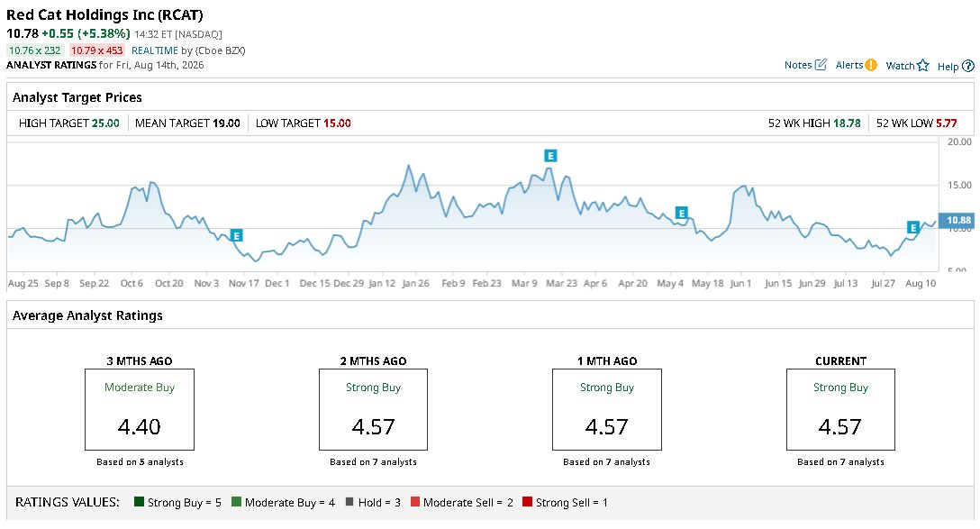Viewport: 980px width, 529px height.
Task: Click the 52 WK LOW 5.77 value
Action: click(x=947, y=123)
